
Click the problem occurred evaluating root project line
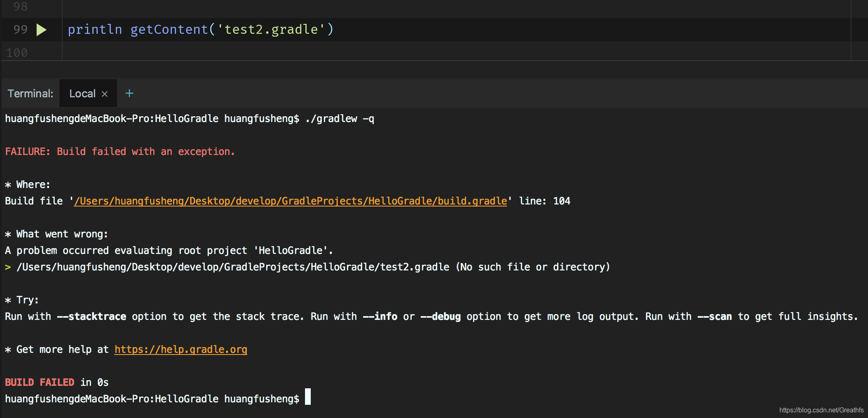point(169,251)
